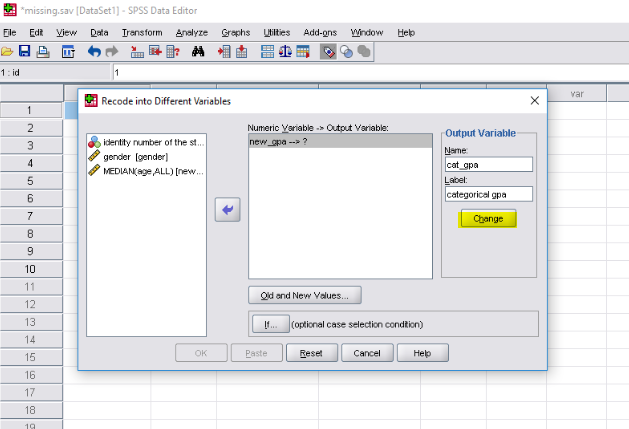Select the 'new_gpa --> ?' list entry

click(340, 142)
